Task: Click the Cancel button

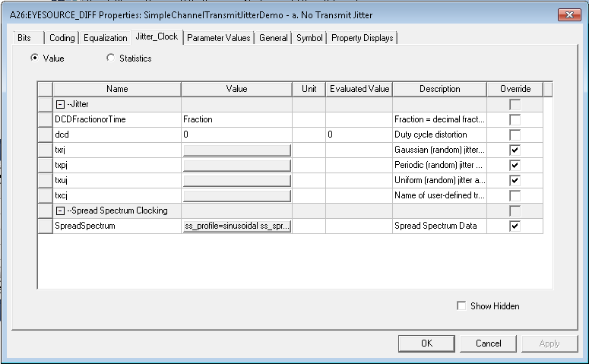Action: 489,343
